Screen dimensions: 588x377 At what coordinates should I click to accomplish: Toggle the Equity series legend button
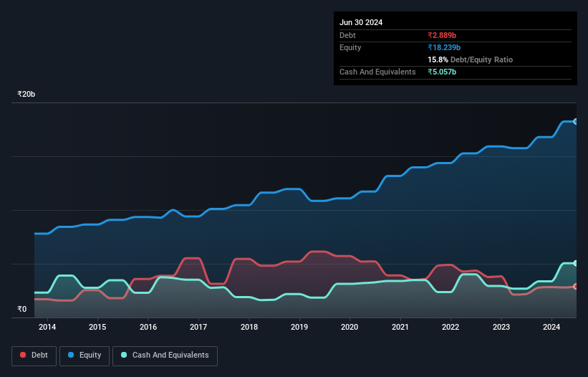[x=85, y=355]
